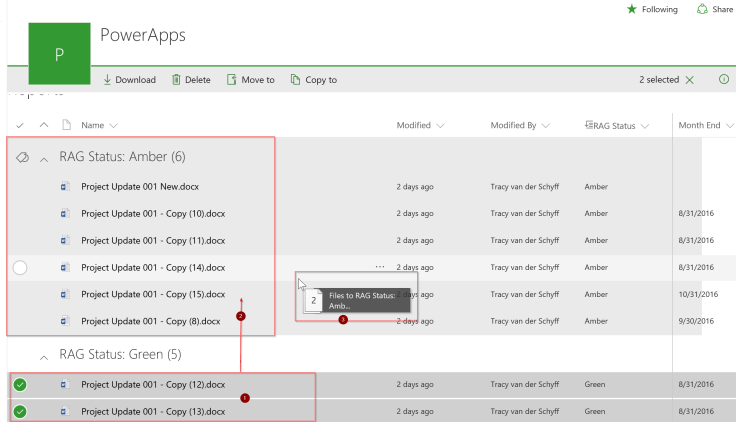736x422 pixels.
Task: Click the Download toolbar icon
Action: tap(108, 80)
